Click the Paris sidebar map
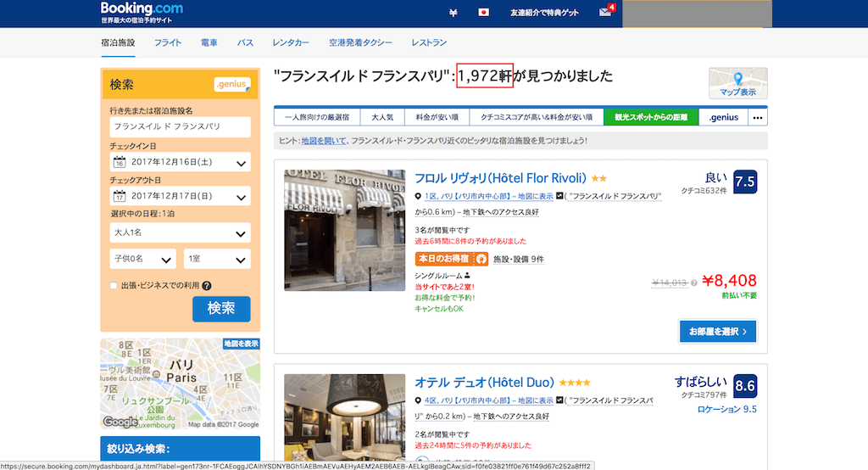The height and width of the screenshot is (470, 868). [180, 384]
